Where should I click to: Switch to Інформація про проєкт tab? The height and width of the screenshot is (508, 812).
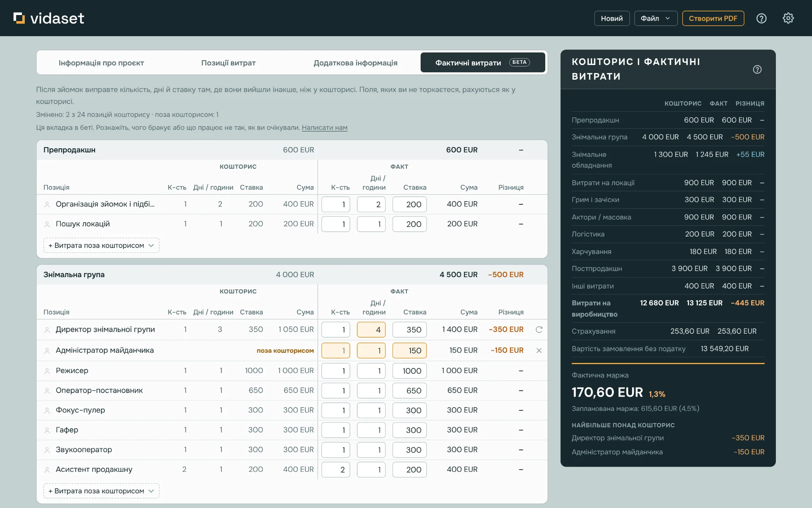101,63
